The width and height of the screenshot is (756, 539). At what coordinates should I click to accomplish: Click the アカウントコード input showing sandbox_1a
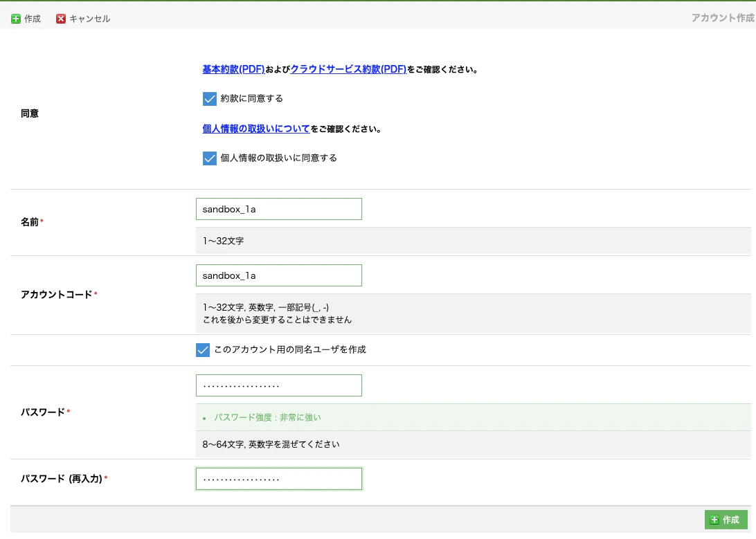pos(278,275)
